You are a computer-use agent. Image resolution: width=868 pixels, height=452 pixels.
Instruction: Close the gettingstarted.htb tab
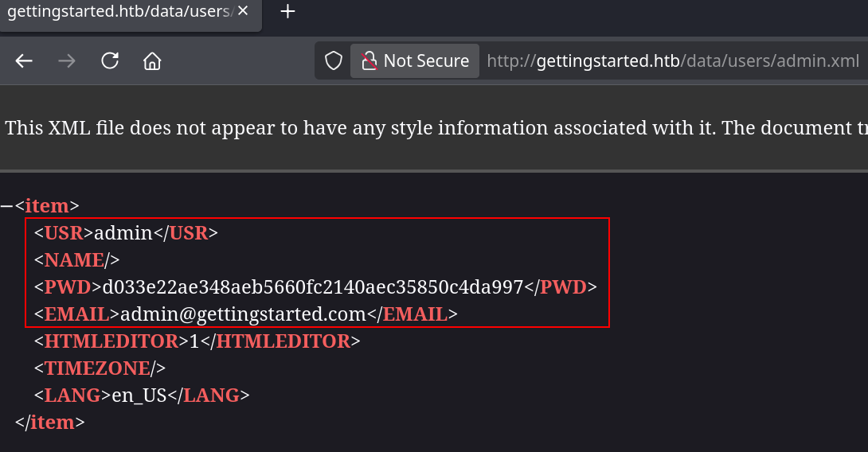pos(243,12)
